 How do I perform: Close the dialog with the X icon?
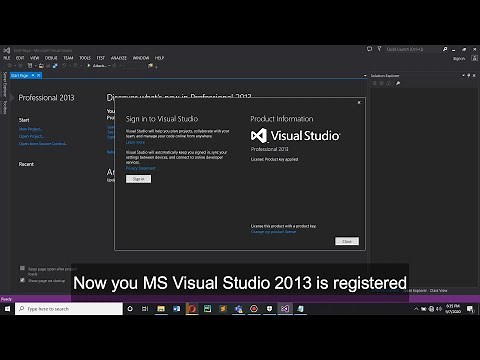point(359,103)
